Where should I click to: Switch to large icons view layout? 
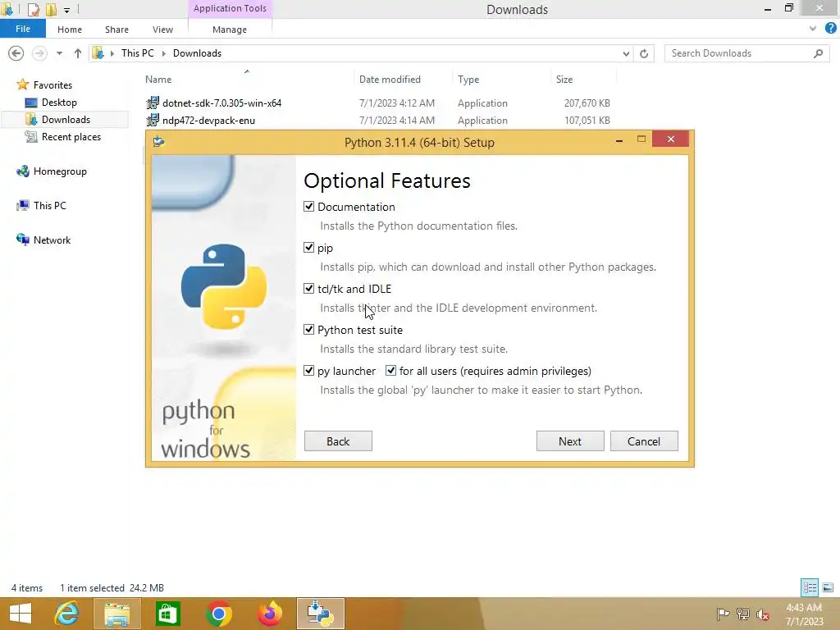(x=828, y=587)
